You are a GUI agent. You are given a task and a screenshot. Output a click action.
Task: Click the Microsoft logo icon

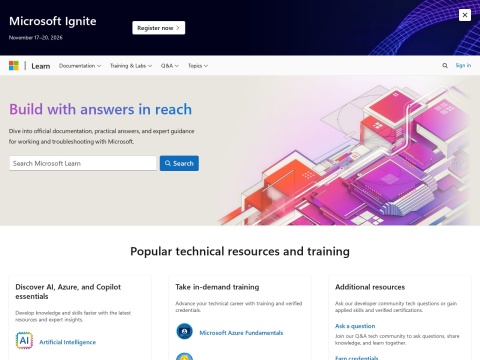tap(14, 66)
